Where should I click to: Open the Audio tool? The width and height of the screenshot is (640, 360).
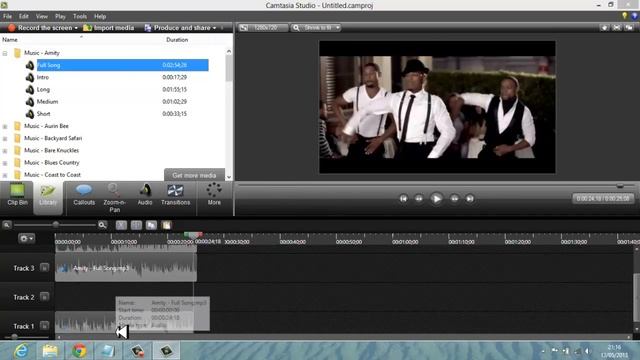145,195
